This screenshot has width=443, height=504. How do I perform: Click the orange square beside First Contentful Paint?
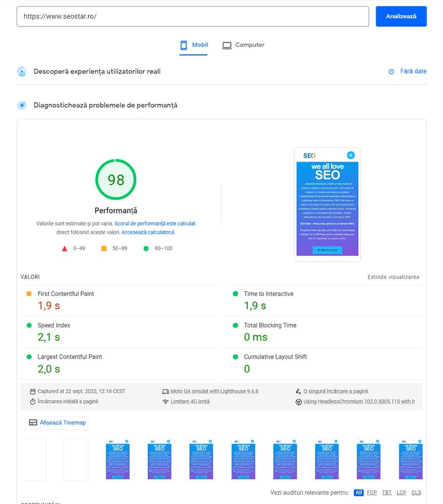pyautogui.click(x=29, y=293)
